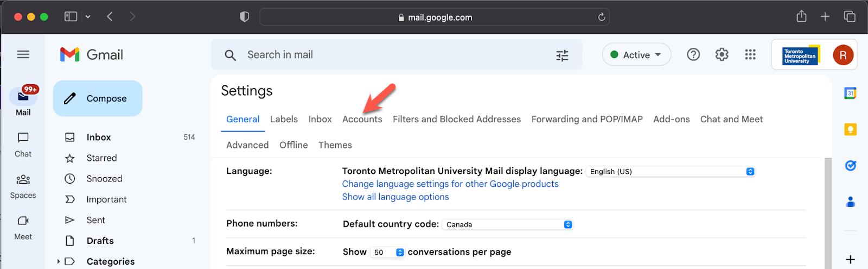Open the Support help question mark icon

(x=693, y=54)
